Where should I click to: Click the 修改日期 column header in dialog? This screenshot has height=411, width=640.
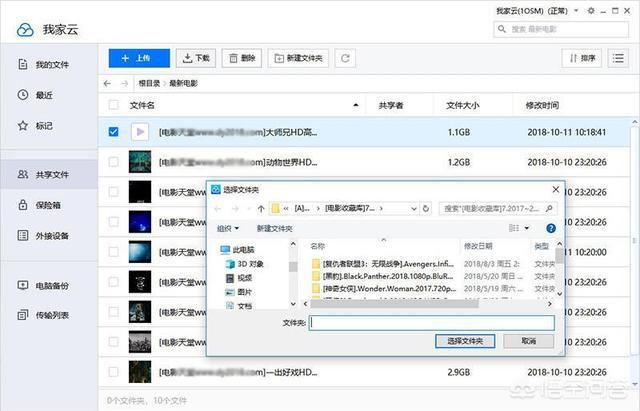point(478,246)
